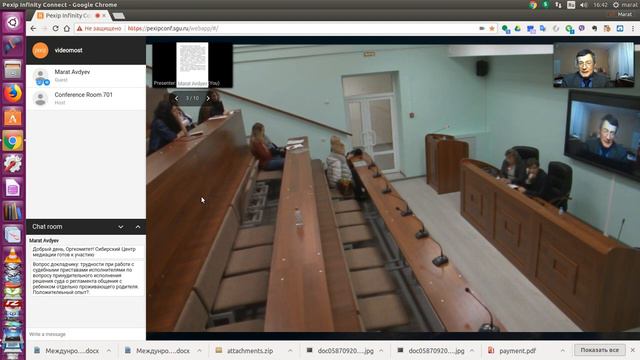
Task: Select participant Conference Room 701
Action: click(86, 98)
